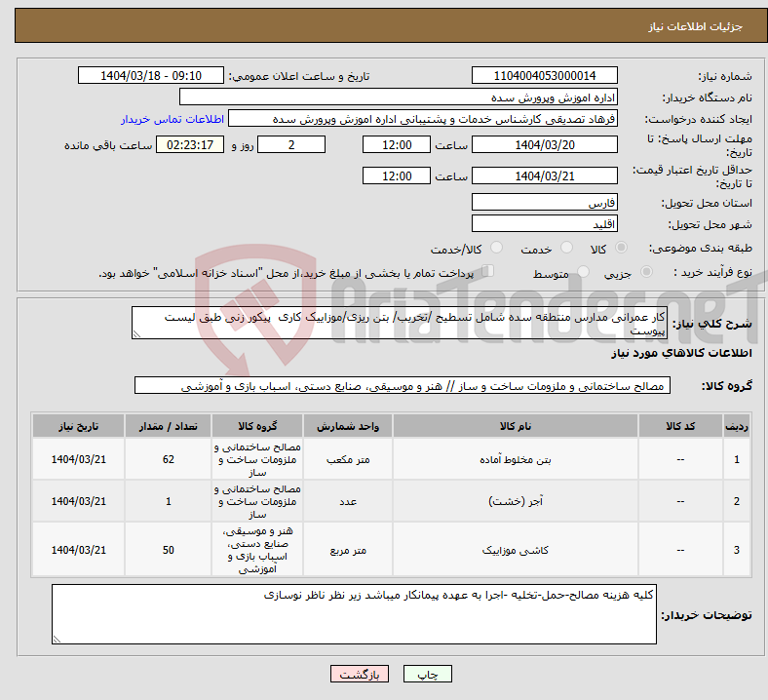Click the تعداد / مقدار column header

(x=168, y=426)
